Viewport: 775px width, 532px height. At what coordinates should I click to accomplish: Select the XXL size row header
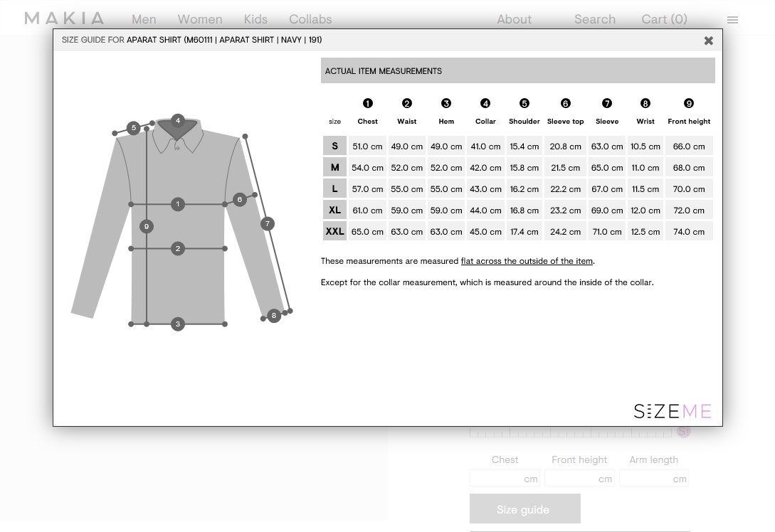[334, 231]
